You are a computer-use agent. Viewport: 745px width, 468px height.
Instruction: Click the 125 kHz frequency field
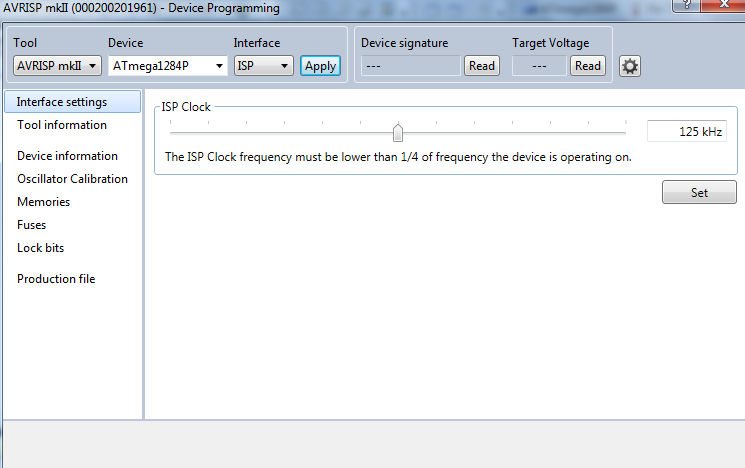tap(687, 131)
